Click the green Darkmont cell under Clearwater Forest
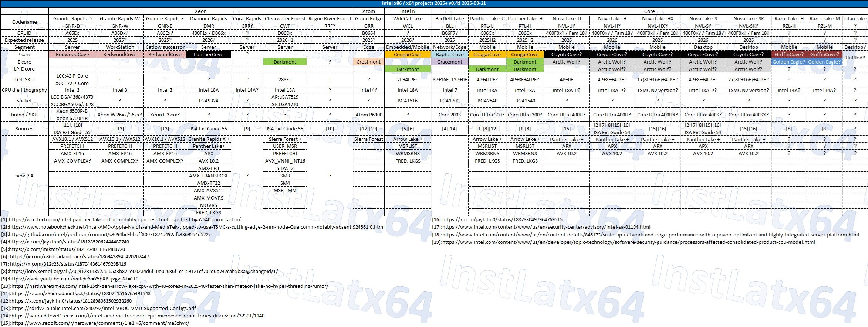Viewport: 868px width, 327px height. click(285, 62)
